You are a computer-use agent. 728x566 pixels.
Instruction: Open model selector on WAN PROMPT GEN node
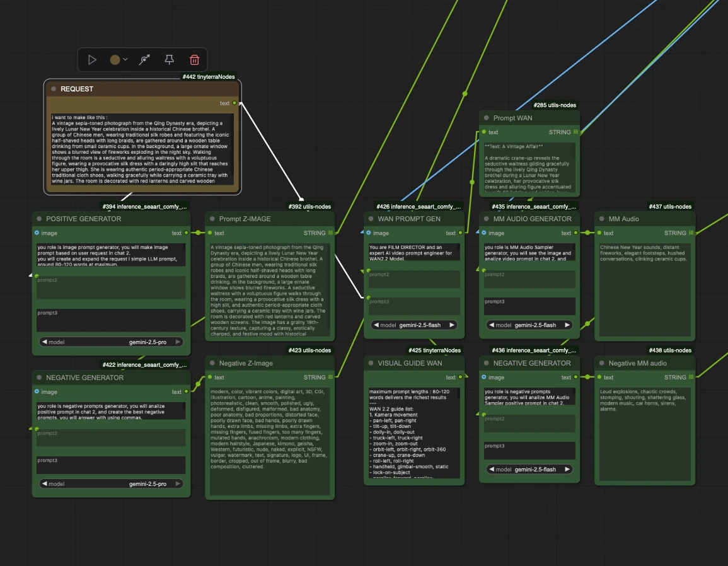pyautogui.click(x=414, y=325)
